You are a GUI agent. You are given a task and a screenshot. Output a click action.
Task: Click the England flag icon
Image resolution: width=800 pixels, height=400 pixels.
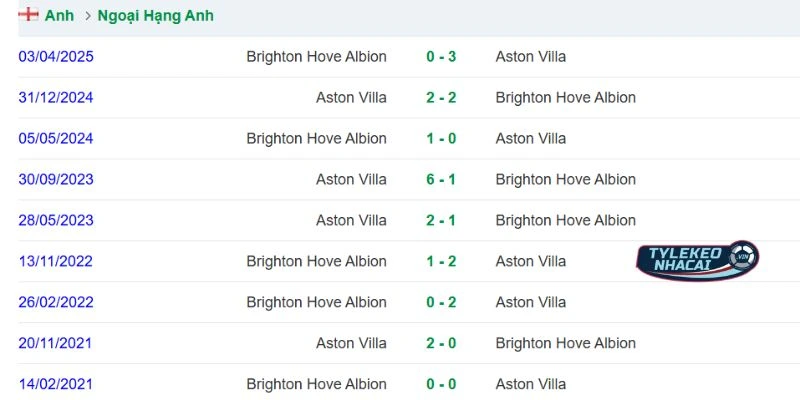28,15
